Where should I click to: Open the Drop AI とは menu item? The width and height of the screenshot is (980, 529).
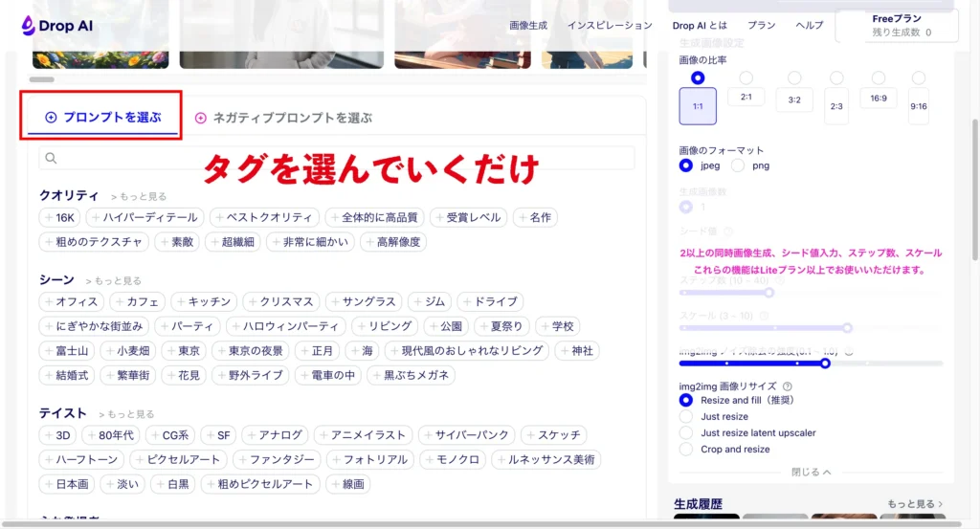point(700,26)
